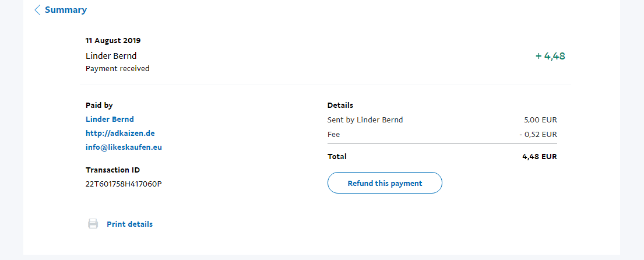Viewport: 644px width, 260px height.
Task: Click the info@likeskaufen.eu email link
Action: click(x=124, y=147)
